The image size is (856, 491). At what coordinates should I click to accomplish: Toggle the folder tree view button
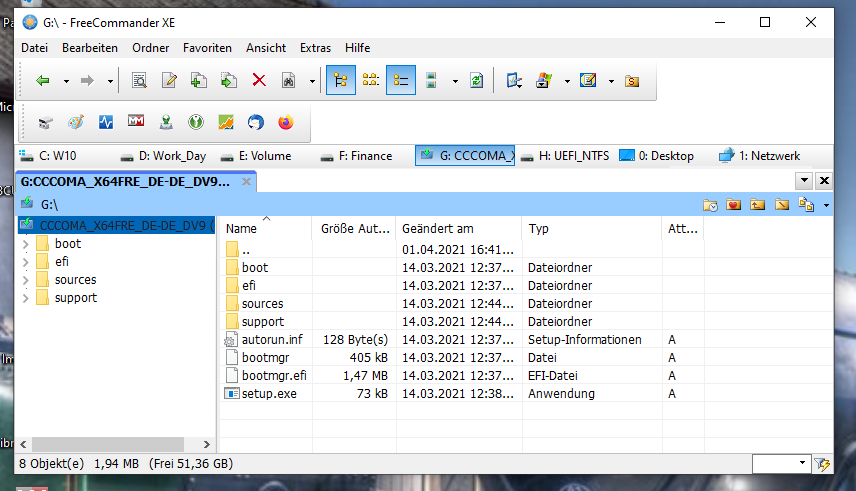point(341,80)
